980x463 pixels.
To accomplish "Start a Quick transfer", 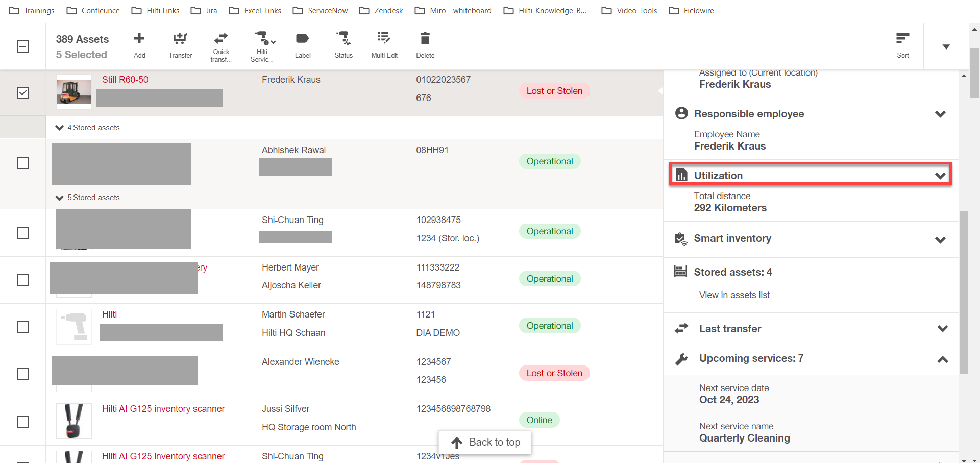I will 221,46.
